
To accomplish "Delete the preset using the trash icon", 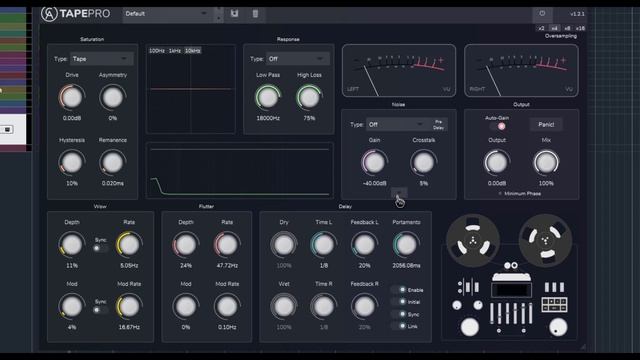I will [255, 14].
